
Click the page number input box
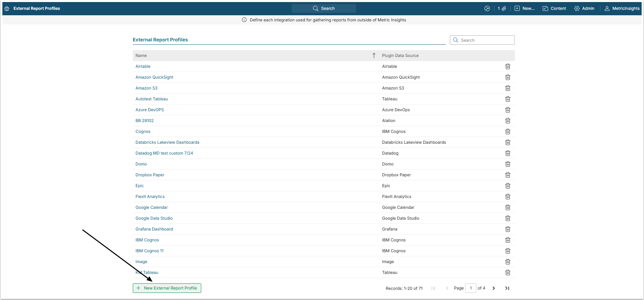pos(471,288)
